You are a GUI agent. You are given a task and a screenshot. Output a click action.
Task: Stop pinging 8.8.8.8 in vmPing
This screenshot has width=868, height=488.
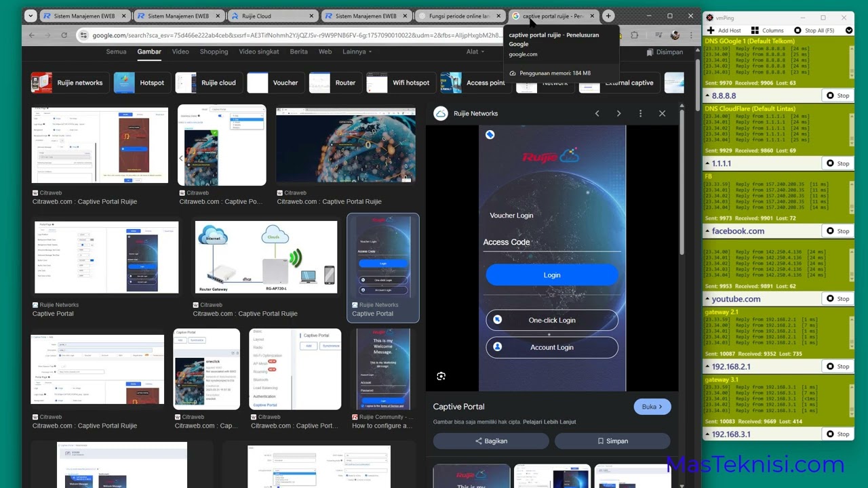coord(837,96)
